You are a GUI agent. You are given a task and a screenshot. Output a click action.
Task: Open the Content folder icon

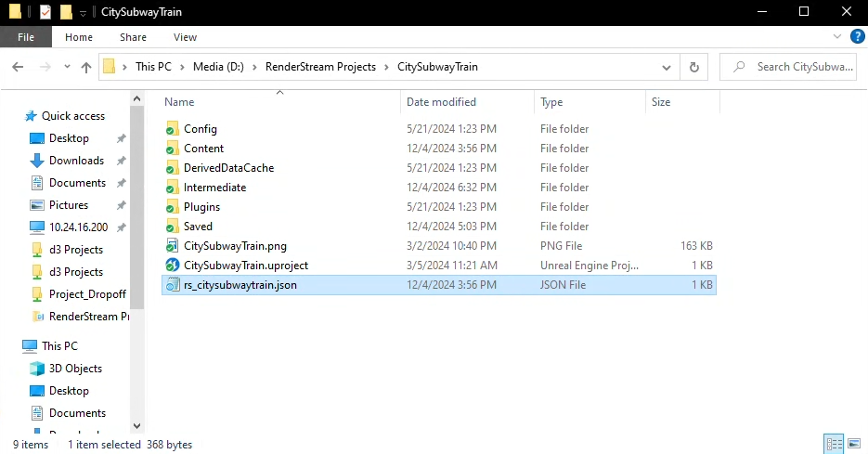(x=172, y=149)
